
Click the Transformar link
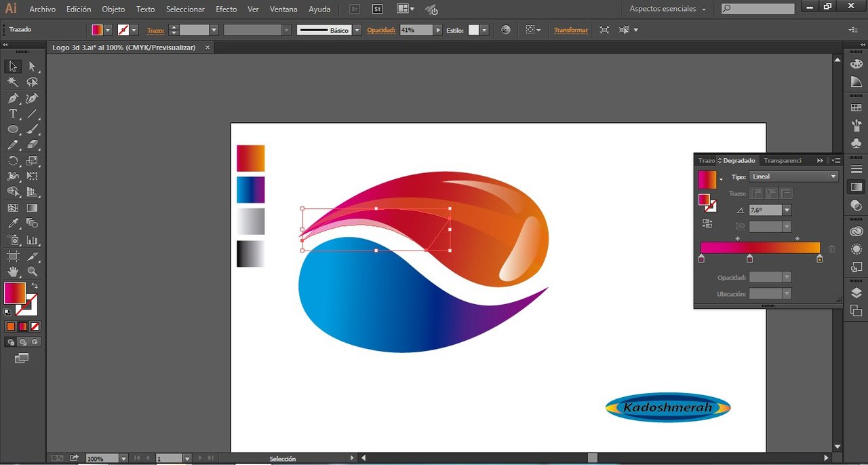tap(571, 31)
